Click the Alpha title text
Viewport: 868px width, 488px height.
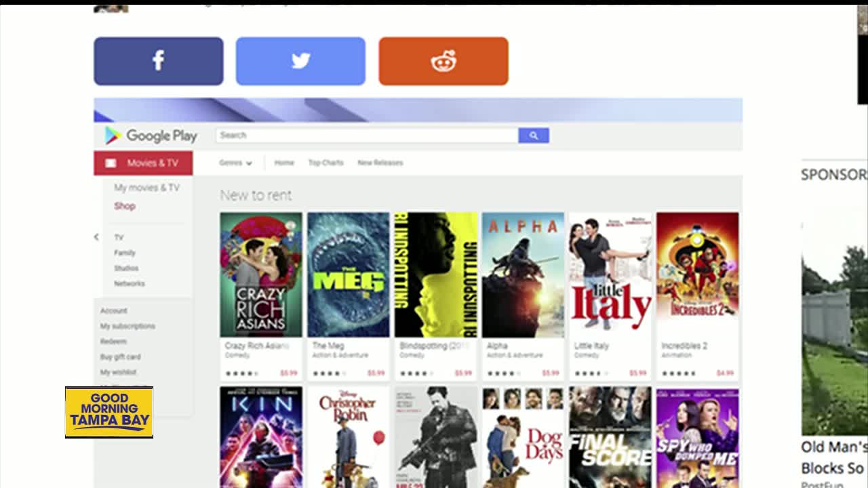tap(497, 346)
